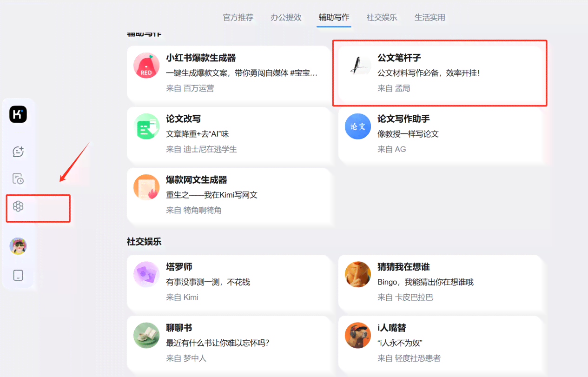Open the user avatar in sidebar
This screenshot has height=377, width=588.
[x=18, y=246]
